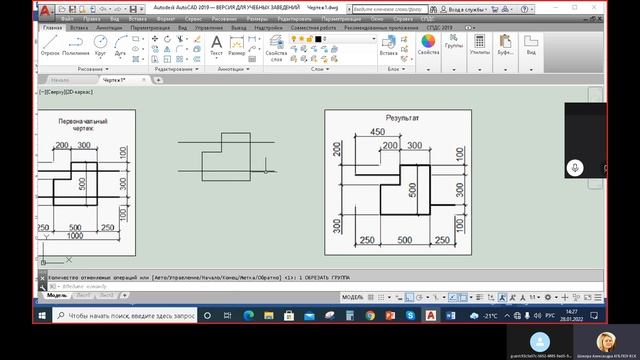Toggle snap mode in status bar
Image resolution: width=640 pixels, height=360 pixels.
[x=381, y=298]
